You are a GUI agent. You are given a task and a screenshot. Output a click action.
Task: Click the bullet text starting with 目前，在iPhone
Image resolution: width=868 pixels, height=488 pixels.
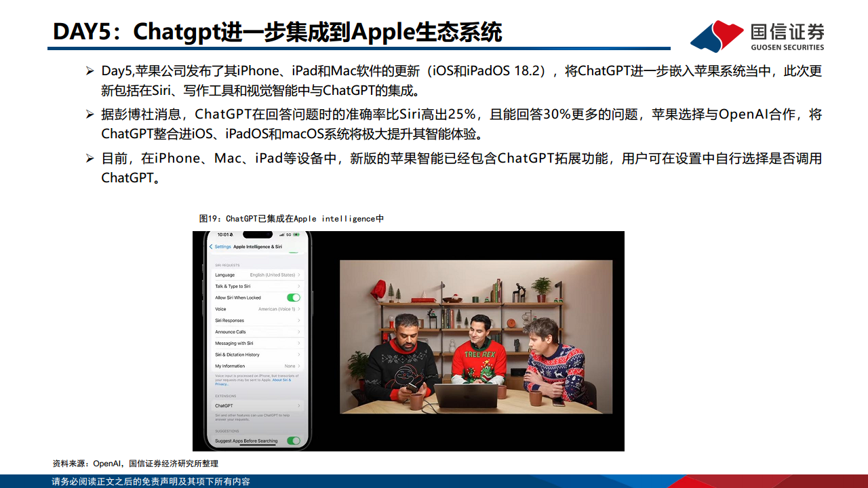tap(462, 168)
